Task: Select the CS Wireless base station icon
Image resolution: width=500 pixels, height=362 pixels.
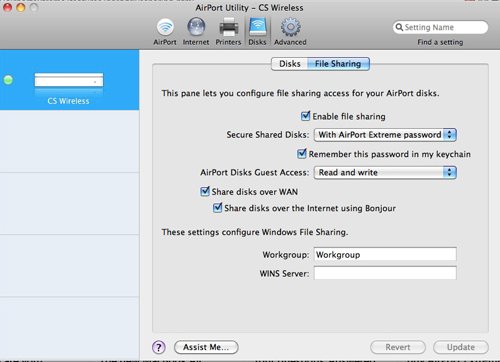Action: (69, 80)
